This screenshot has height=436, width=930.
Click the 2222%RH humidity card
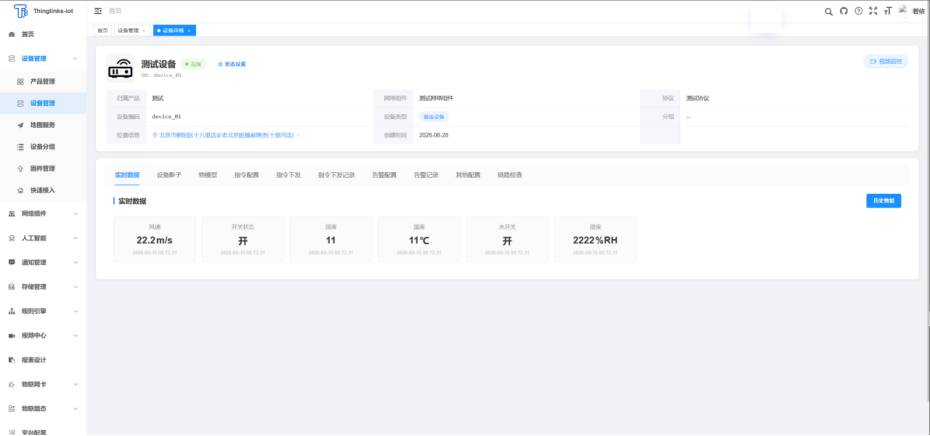(595, 239)
